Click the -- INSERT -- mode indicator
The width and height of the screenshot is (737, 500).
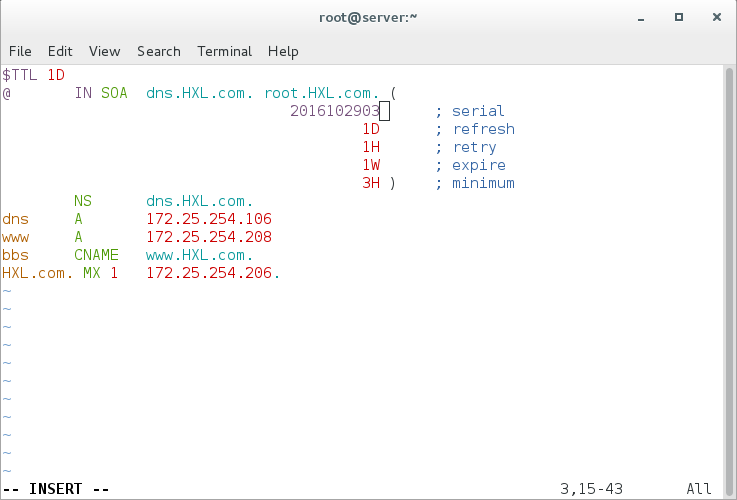pos(56,489)
